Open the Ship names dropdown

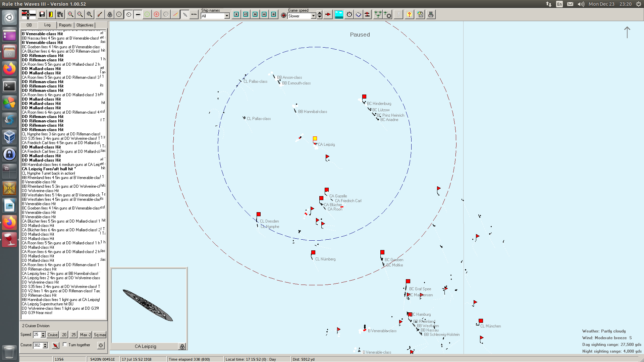(227, 16)
